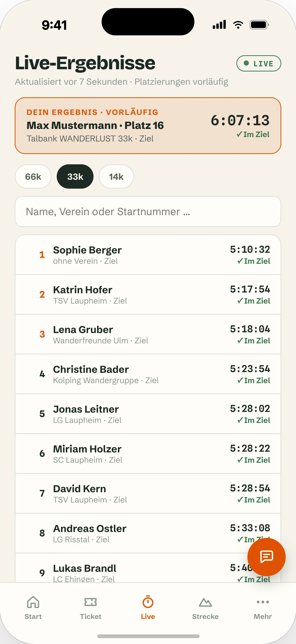Open Sophie Berger's result row

coord(148,255)
